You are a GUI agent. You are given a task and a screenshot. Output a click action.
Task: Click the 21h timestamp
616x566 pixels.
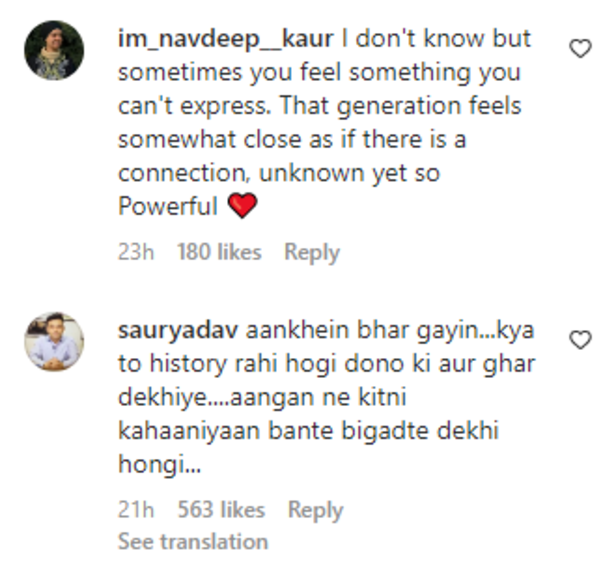click(x=136, y=510)
